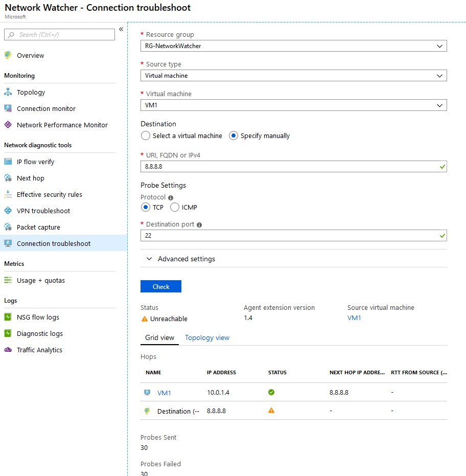466x476 pixels.
Task: Select the Next hop icon
Action: (8, 178)
